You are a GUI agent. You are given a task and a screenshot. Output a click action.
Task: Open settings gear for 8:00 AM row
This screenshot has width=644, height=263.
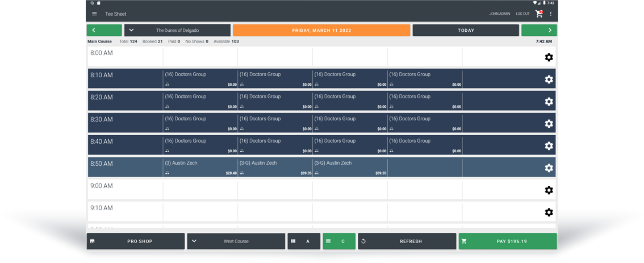click(x=549, y=57)
